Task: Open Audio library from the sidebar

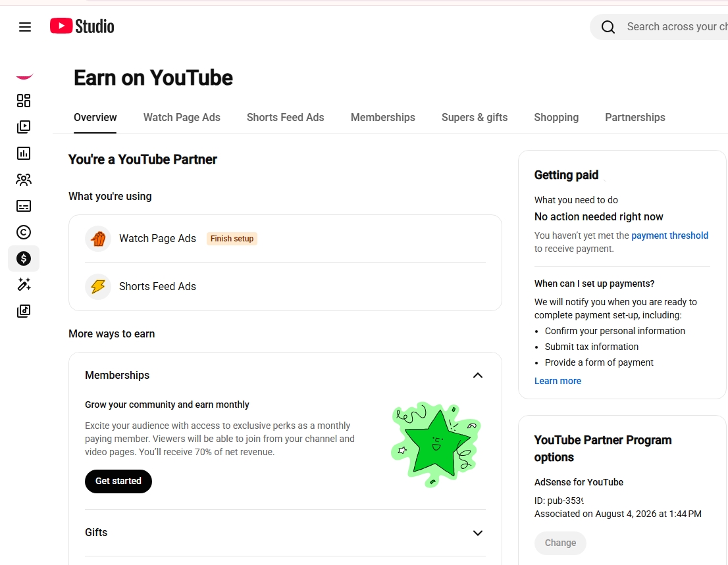Action: tap(24, 311)
